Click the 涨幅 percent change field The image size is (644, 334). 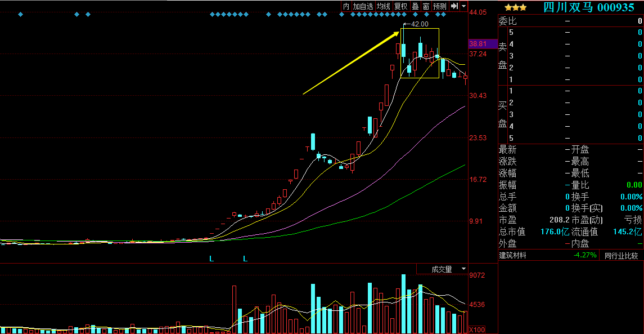click(x=534, y=173)
